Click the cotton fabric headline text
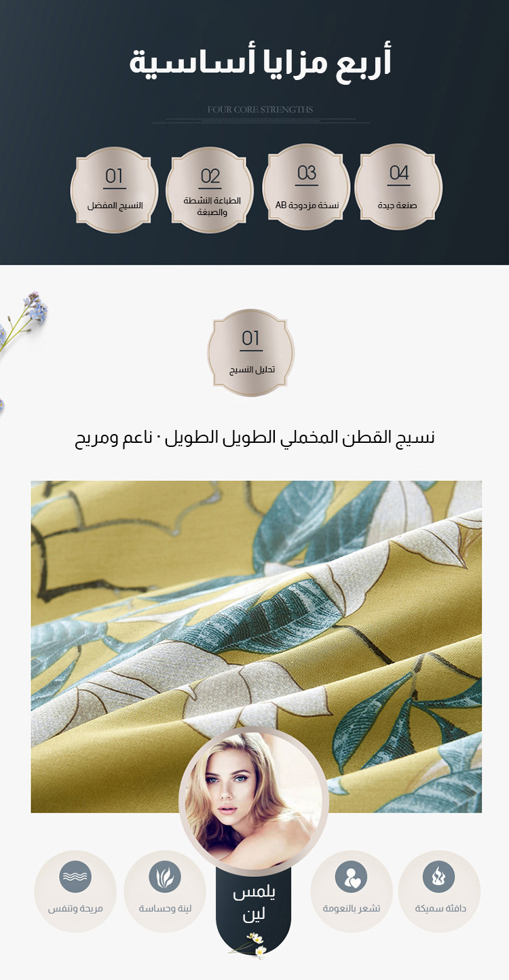The height and width of the screenshot is (980, 509). tap(254, 437)
